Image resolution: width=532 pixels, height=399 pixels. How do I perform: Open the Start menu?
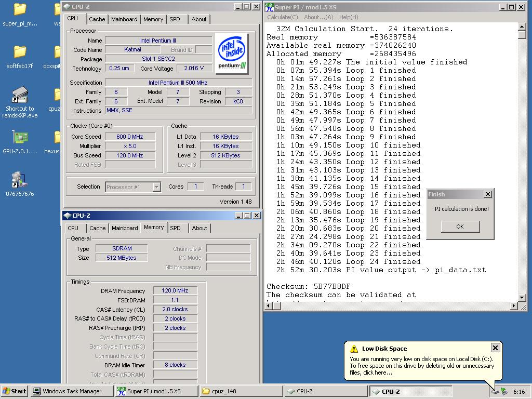[15, 391]
